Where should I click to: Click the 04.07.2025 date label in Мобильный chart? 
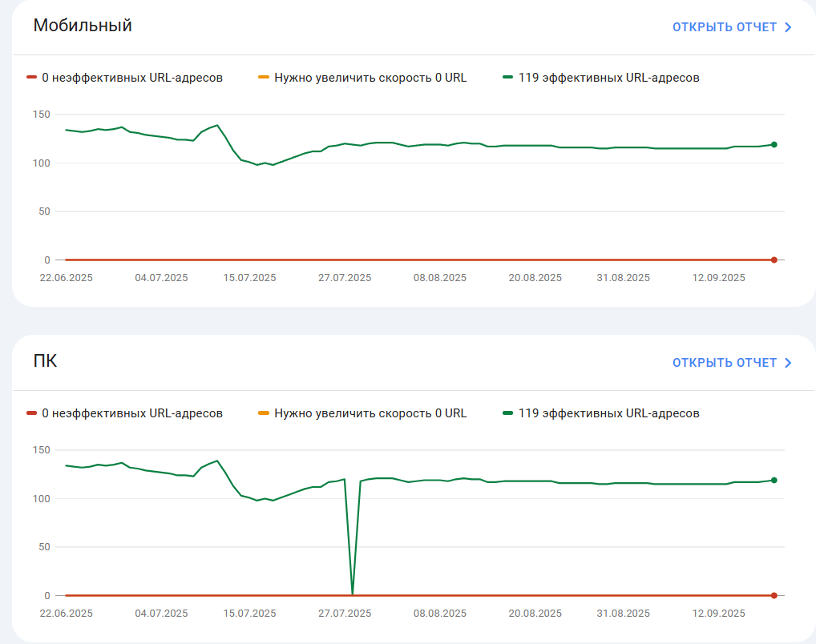pos(161,278)
